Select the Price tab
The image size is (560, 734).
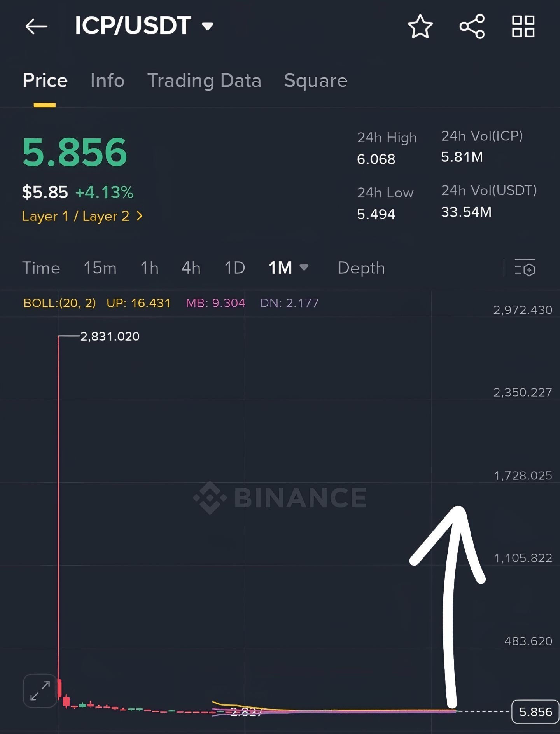(45, 80)
